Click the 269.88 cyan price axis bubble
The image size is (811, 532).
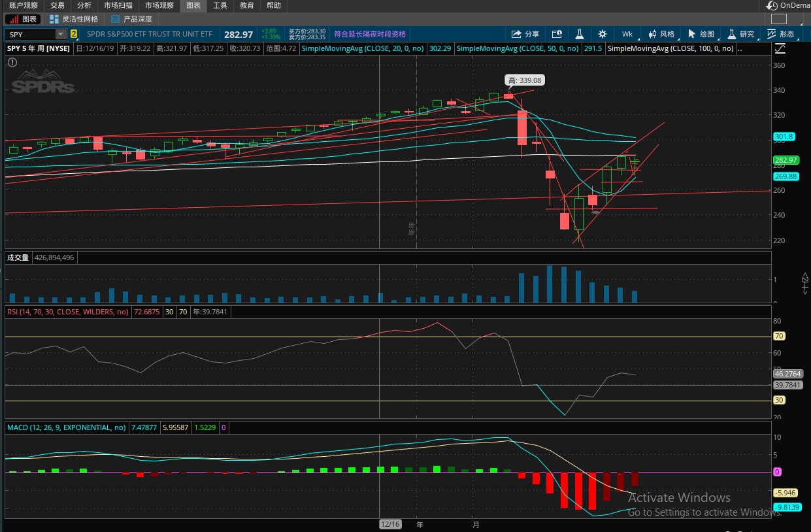click(786, 176)
